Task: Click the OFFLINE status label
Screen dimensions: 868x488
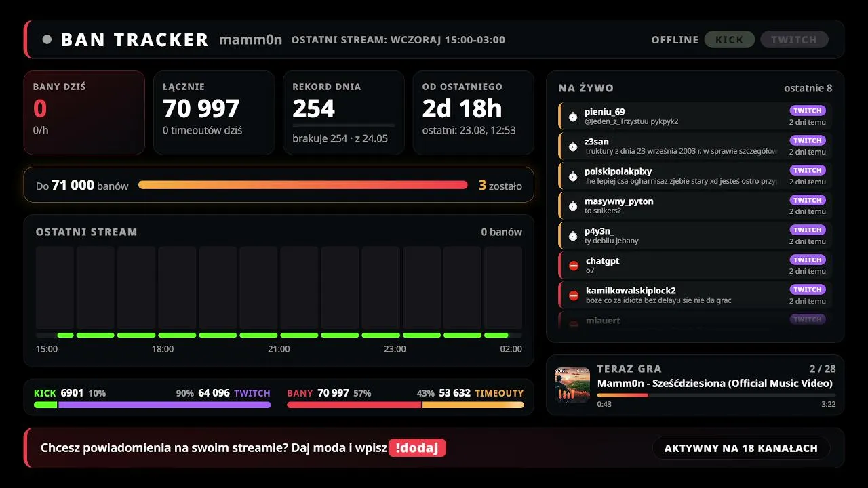Action: tap(675, 39)
